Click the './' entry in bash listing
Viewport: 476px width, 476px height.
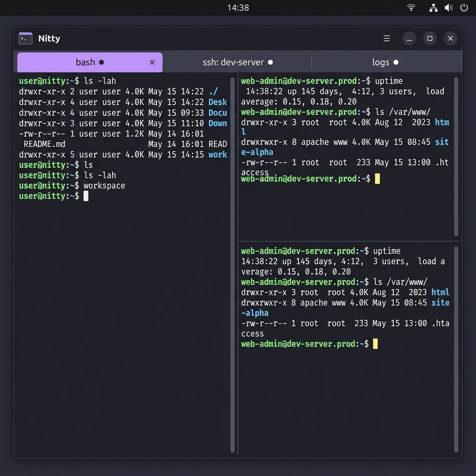click(213, 92)
